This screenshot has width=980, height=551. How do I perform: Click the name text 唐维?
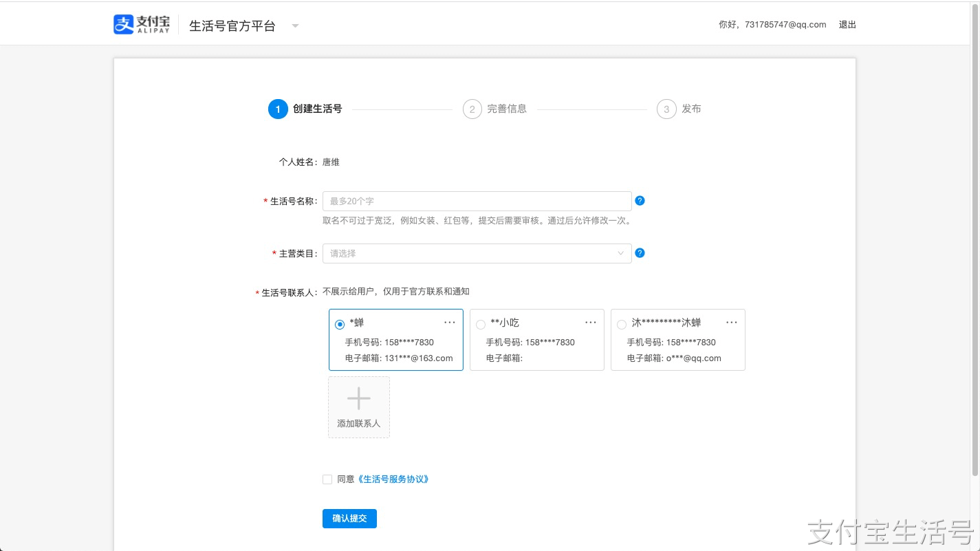coord(331,162)
